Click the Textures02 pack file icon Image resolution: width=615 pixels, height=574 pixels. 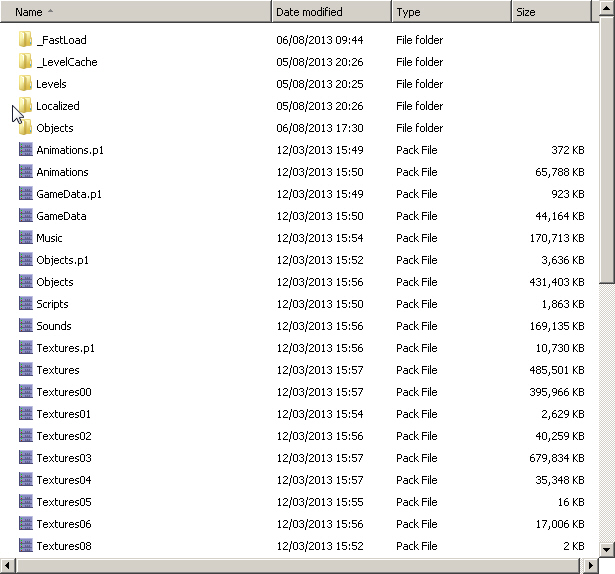tap(25, 435)
